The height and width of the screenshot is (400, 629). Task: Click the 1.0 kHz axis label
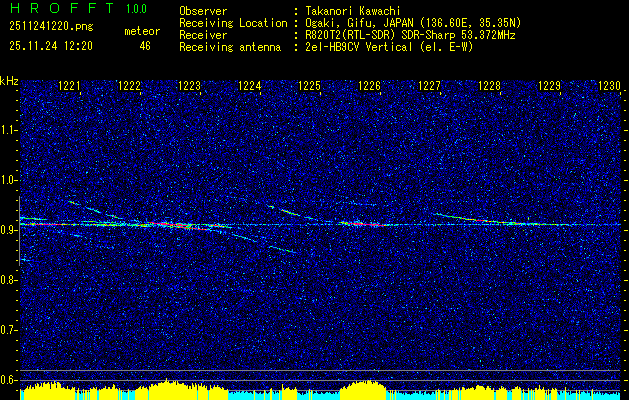coord(8,180)
